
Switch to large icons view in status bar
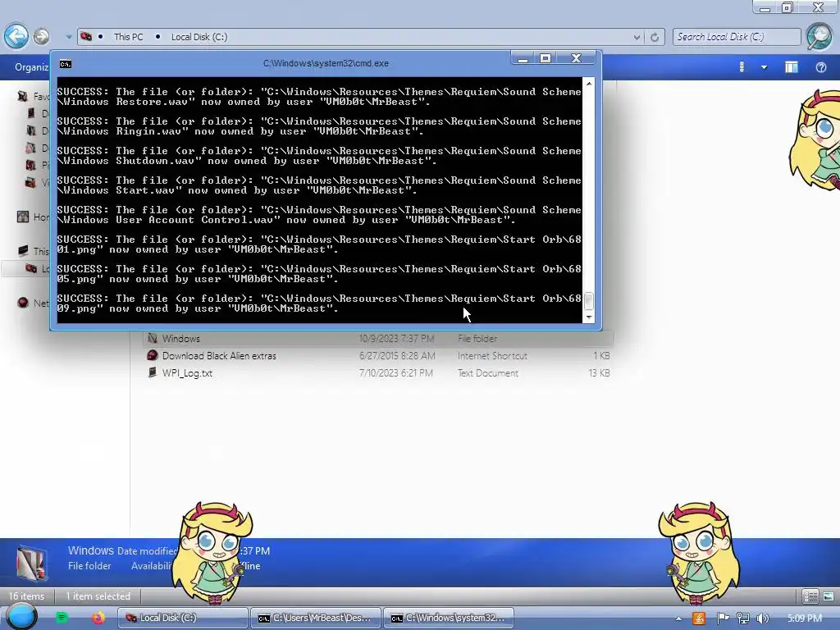pos(829,596)
